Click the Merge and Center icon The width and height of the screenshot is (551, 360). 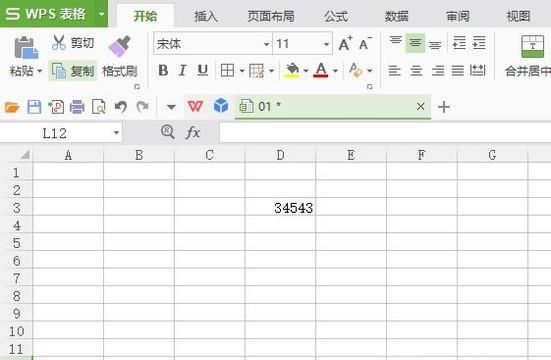pyautogui.click(x=532, y=47)
